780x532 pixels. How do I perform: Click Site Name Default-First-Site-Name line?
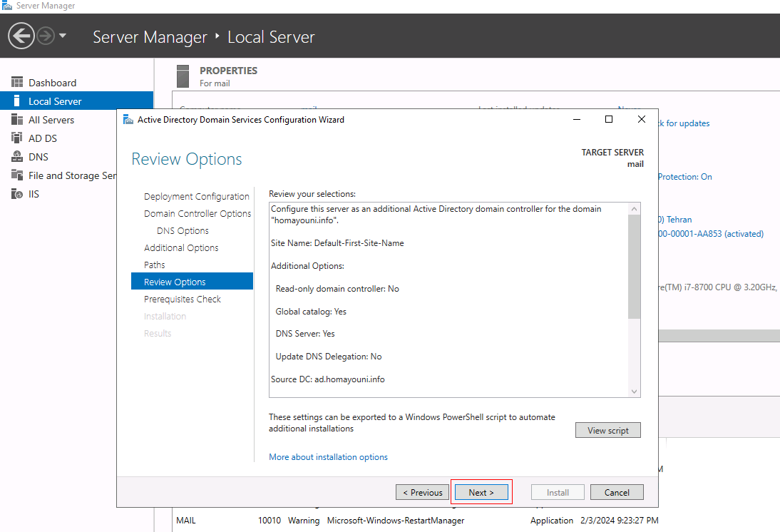(337, 243)
